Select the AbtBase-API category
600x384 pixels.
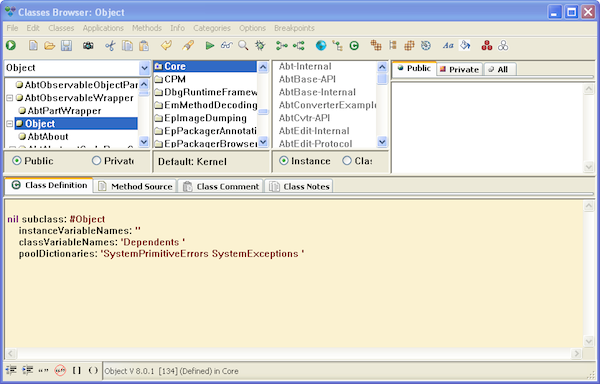tap(307, 79)
